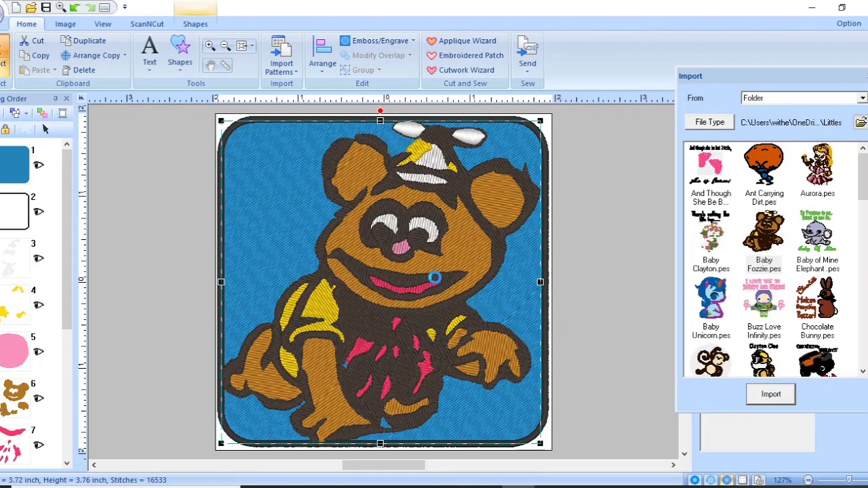
Task: Click the Import button in Import panel
Action: tap(771, 394)
